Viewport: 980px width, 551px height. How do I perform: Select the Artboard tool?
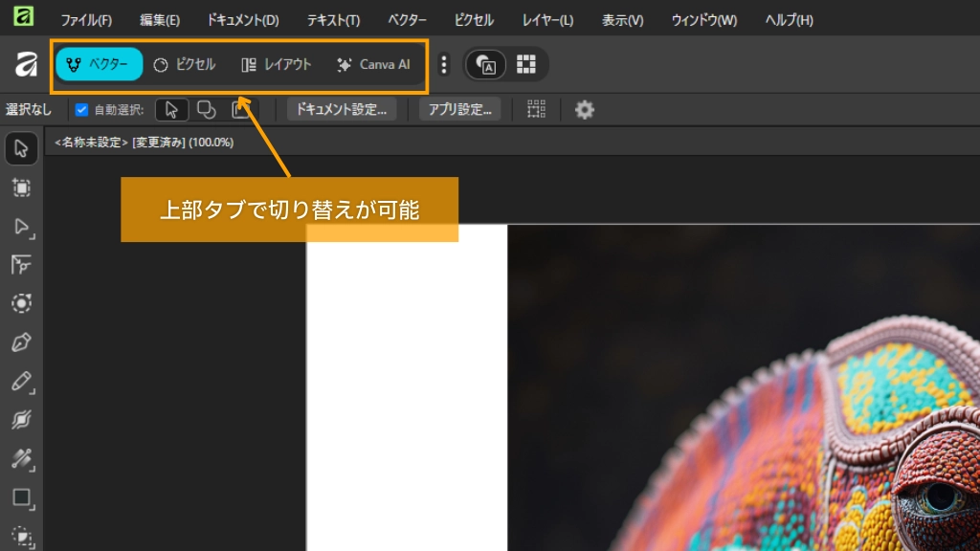[22, 187]
